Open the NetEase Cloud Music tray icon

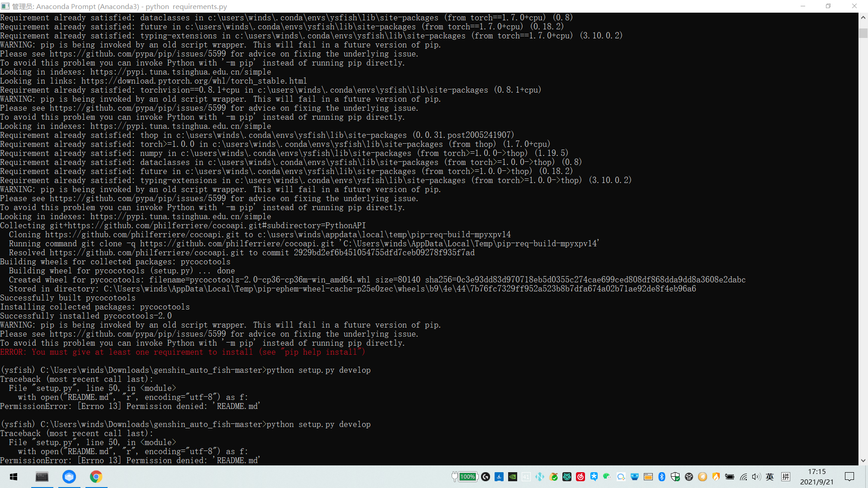point(580,477)
